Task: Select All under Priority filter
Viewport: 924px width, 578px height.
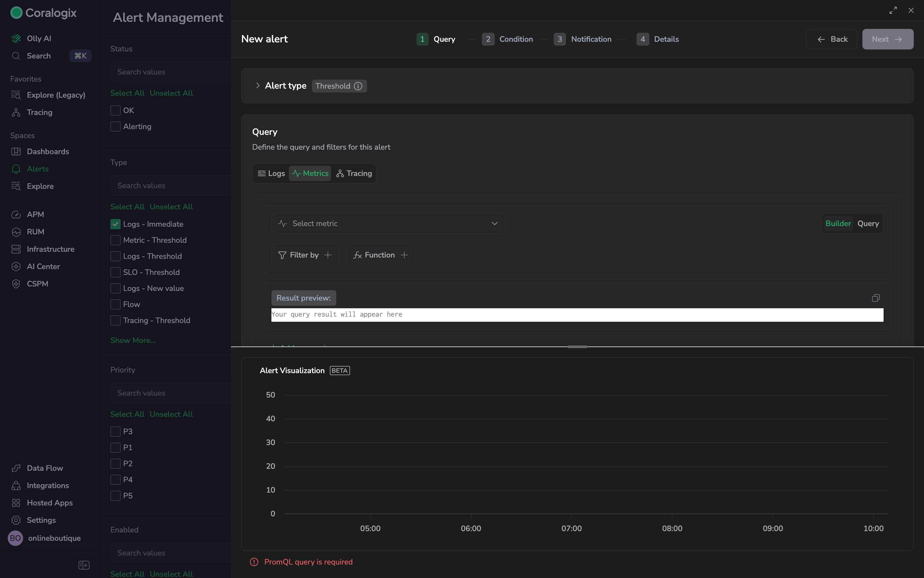Action: [127, 414]
